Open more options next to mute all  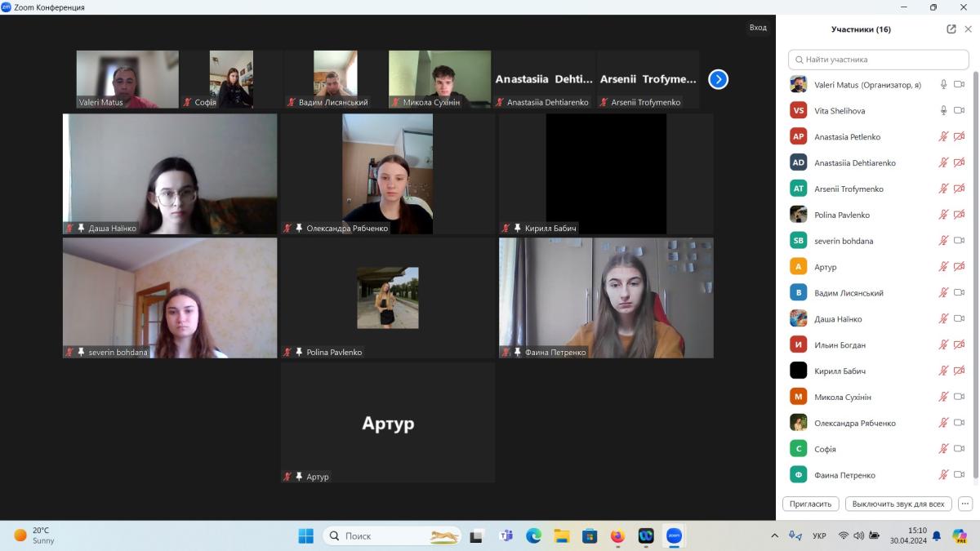(965, 504)
